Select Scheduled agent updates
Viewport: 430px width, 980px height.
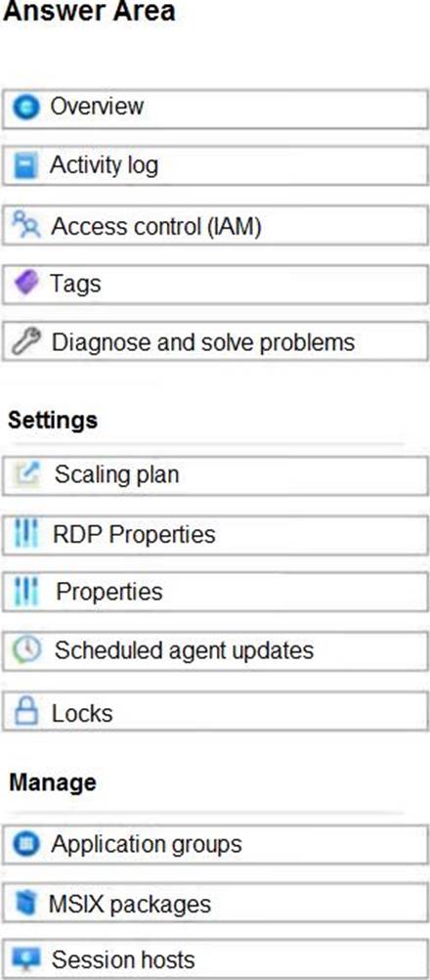coord(215,650)
